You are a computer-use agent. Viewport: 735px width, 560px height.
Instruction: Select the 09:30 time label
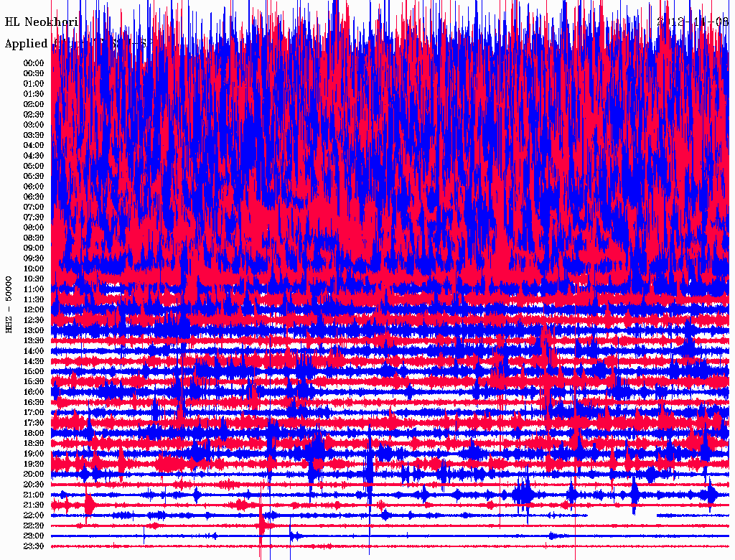(34, 258)
